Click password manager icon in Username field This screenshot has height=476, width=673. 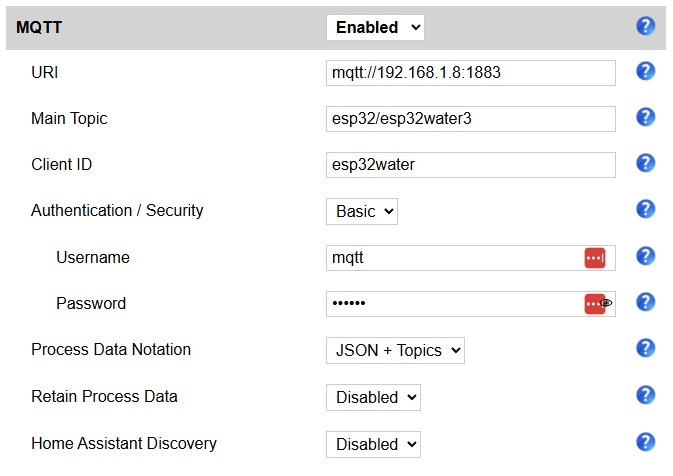(x=595, y=258)
